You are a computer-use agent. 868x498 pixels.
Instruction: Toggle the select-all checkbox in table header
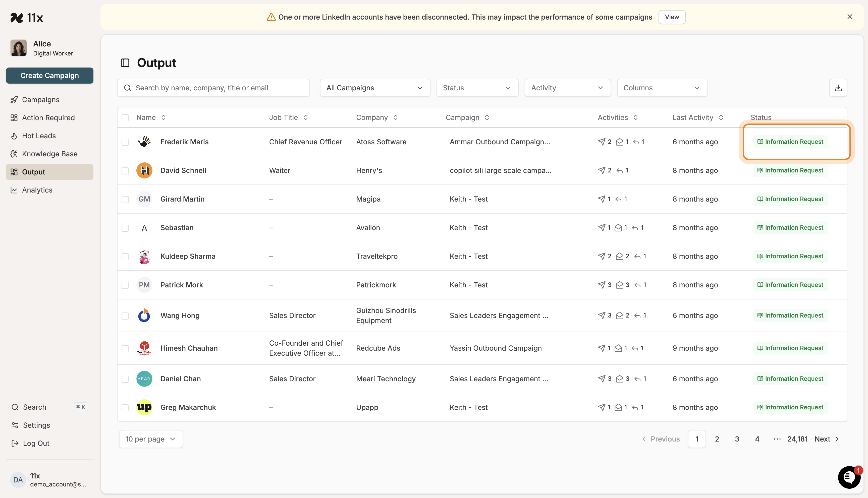pos(125,117)
